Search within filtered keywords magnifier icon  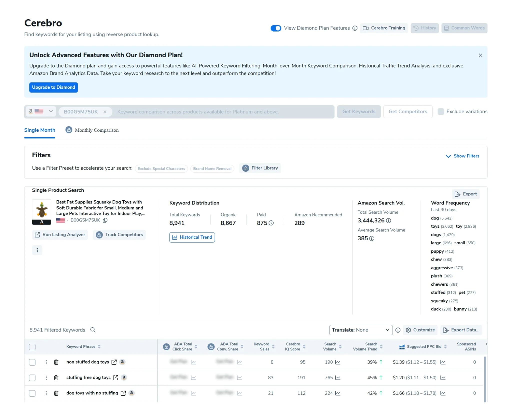(x=93, y=330)
